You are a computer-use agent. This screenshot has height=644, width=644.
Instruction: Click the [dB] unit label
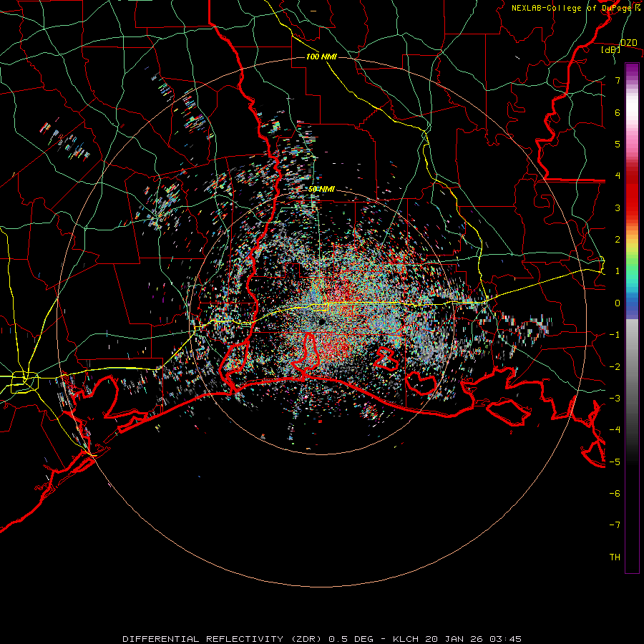611,49
